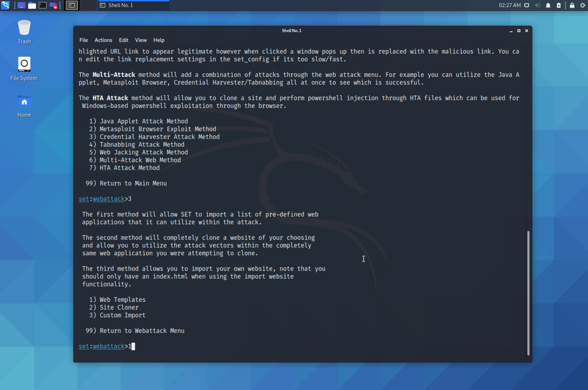This screenshot has width=588, height=390.
Task: Close the Shell No.1 window
Action: [x=527, y=30]
